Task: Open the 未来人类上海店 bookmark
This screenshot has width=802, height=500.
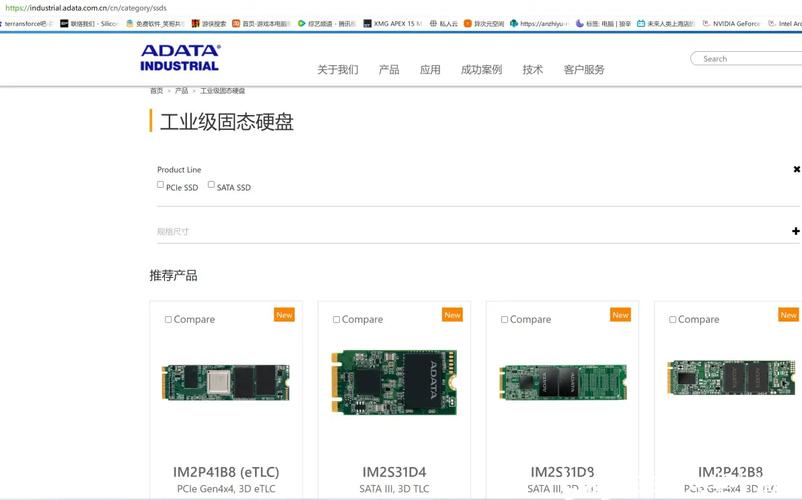Action: [x=666, y=24]
